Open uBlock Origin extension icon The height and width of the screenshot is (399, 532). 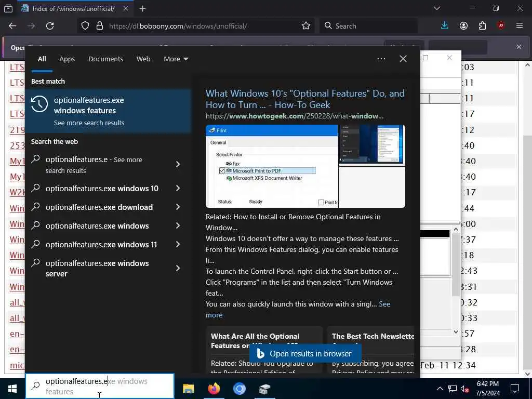tap(501, 26)
